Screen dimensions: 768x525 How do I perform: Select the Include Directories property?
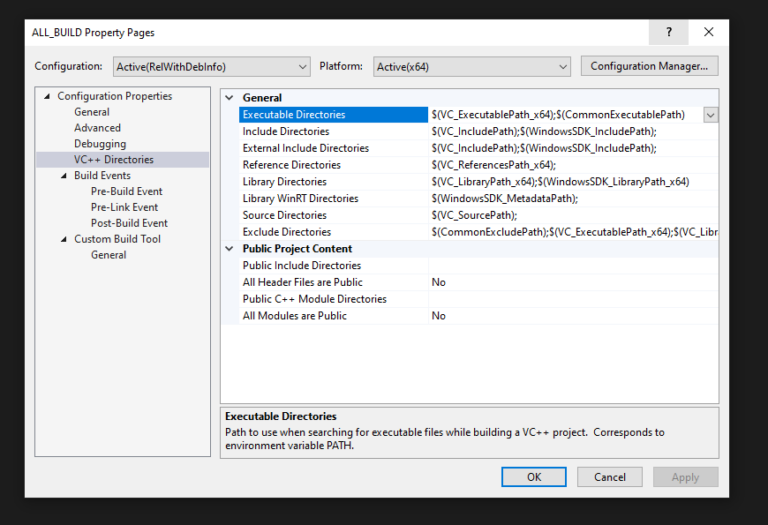click(x=334, y=131)
